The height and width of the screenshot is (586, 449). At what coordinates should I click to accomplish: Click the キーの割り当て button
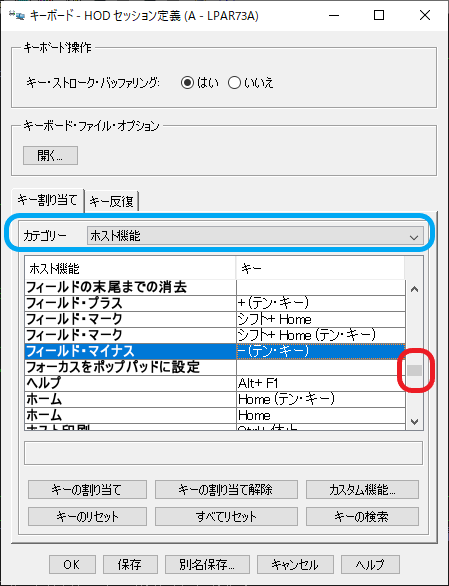tap(87, 490)
